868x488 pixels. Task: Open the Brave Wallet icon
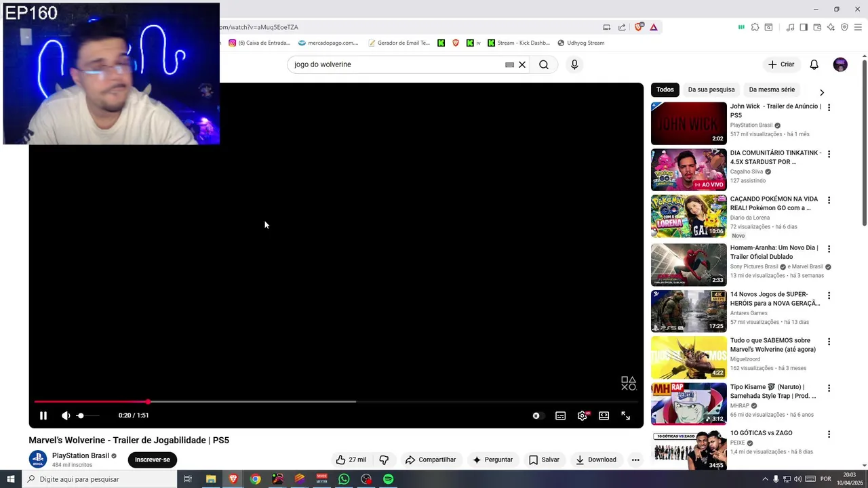pos(817,27)
